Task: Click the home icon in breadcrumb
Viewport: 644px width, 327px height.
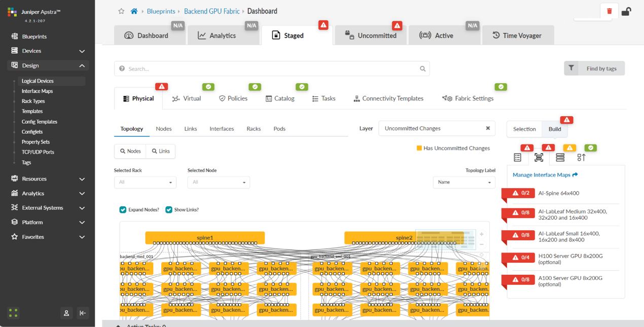Action: coord(134,11)
